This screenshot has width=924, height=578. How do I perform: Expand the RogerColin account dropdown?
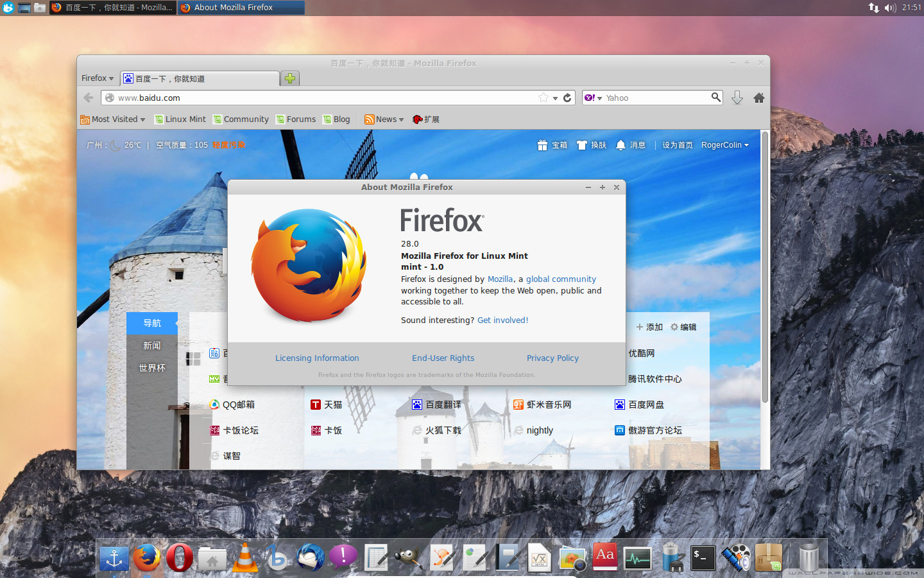[x=725, y=145]
